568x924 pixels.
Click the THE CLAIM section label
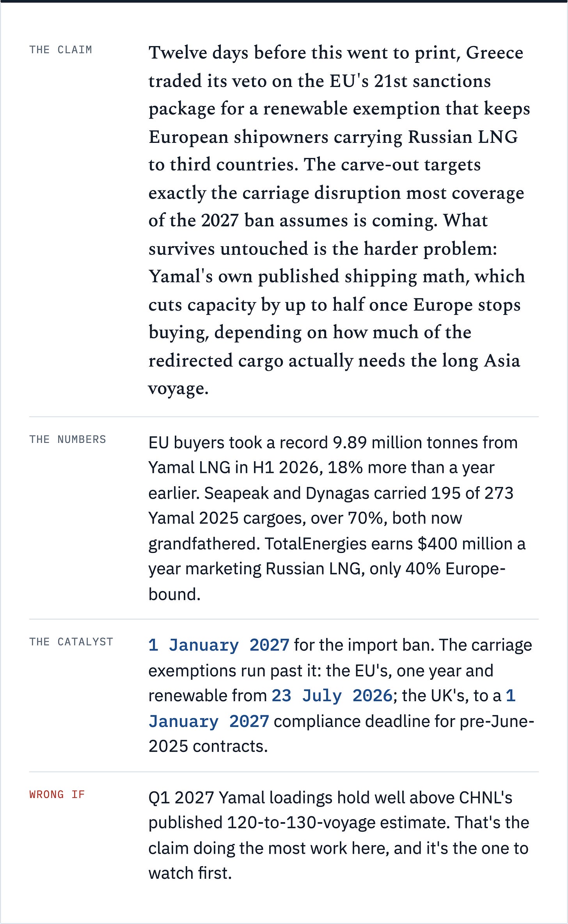click(60, 50)
